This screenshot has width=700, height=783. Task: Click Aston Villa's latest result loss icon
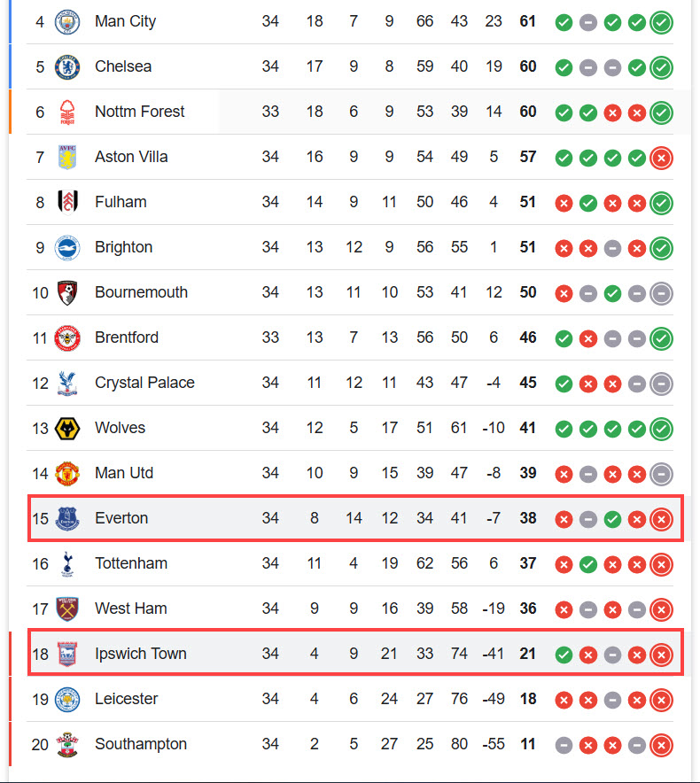click(x=661, y=159)
